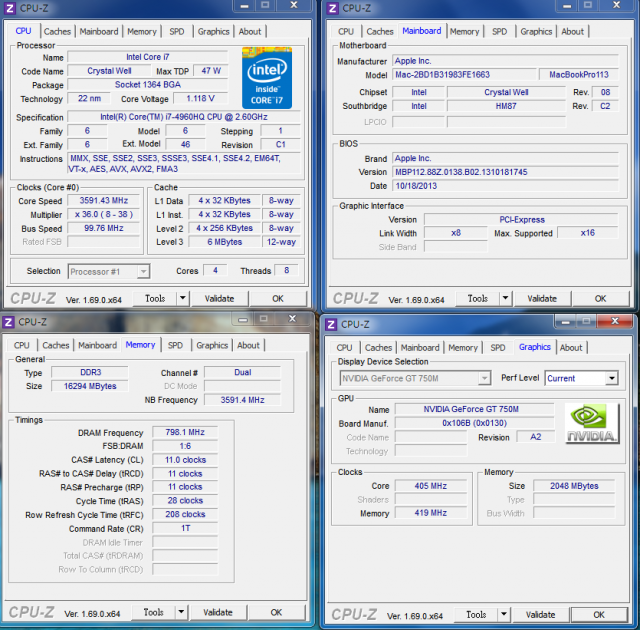Click the NVIDIA logo in Graphics window
The image size is (640, 630).
point(592,423)
